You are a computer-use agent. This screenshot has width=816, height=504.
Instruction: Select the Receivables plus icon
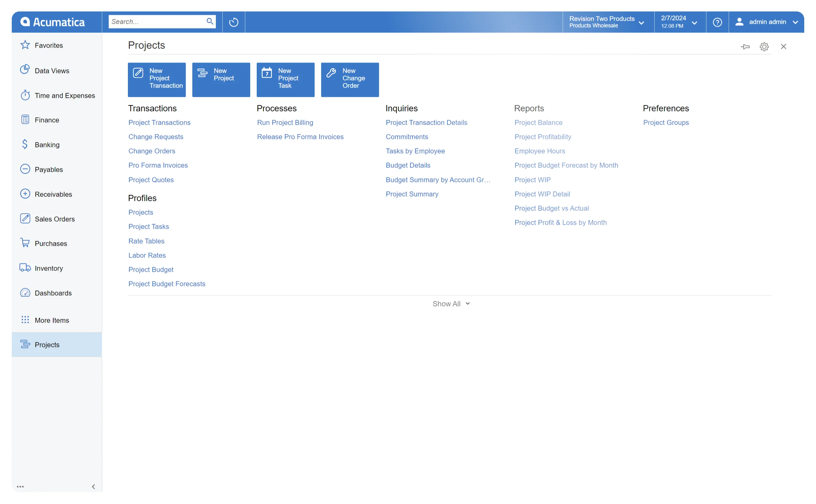point(25,194)
